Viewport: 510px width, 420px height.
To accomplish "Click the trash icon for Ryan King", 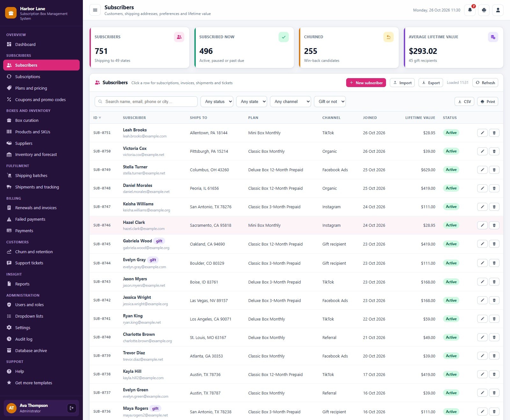I will point(494,319).
